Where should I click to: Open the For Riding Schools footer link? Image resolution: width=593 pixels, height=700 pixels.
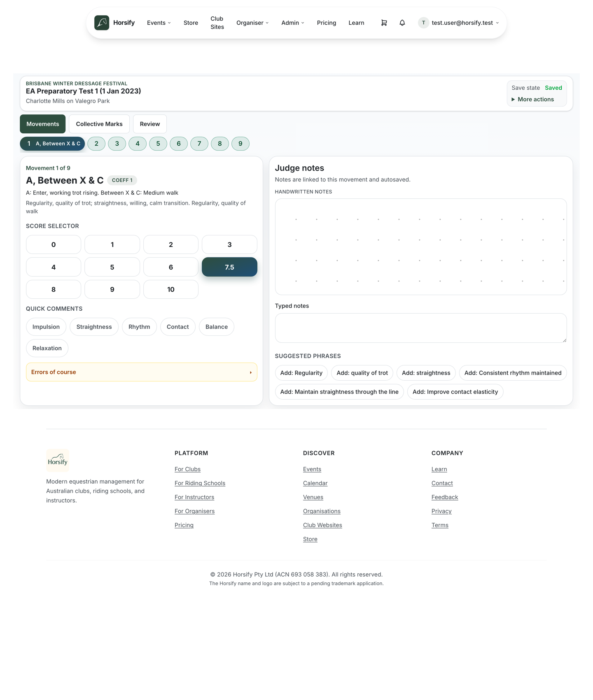[x=200, y=483]
